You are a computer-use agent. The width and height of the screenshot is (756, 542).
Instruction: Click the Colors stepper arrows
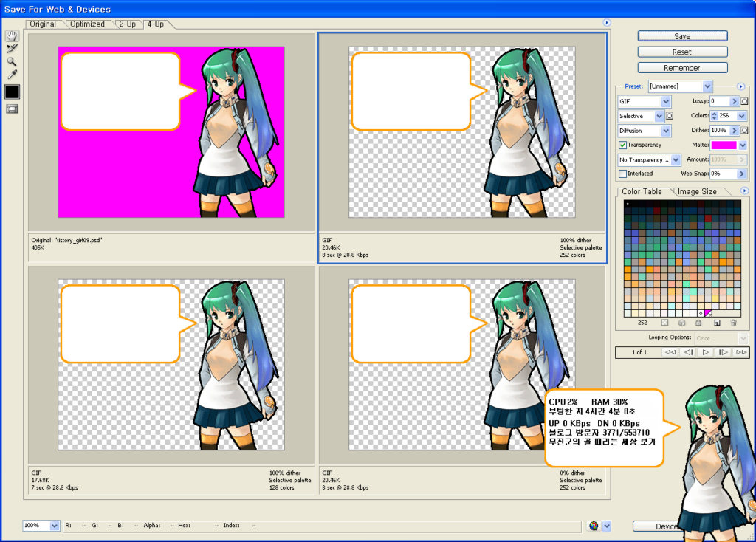(x=715, y=116)
